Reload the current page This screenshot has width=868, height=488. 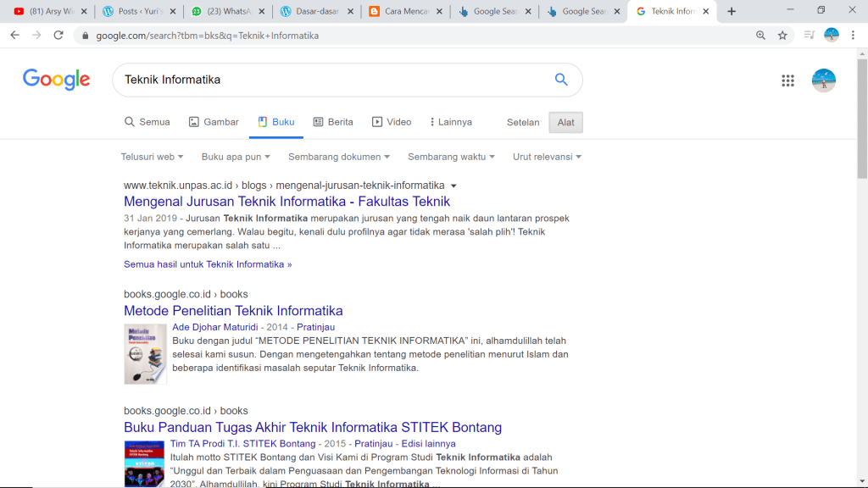58,36
